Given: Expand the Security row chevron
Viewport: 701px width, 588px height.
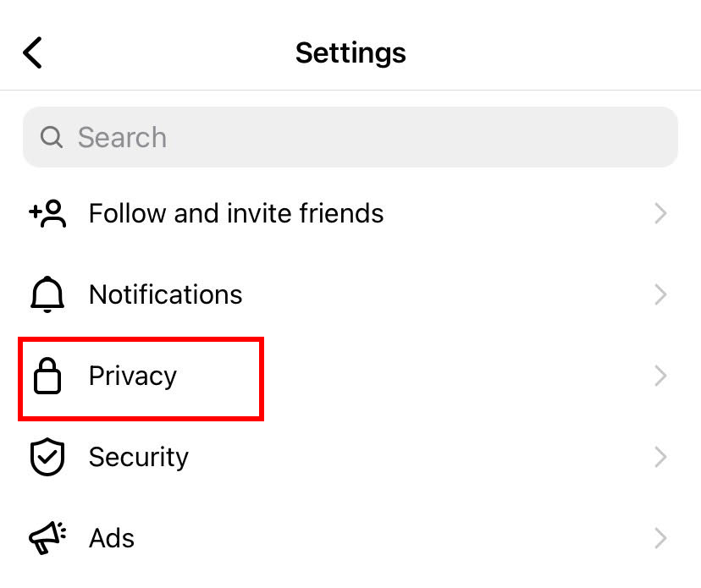Looking at the screenshot, I should pyautogui.click(x=661, y=457).
